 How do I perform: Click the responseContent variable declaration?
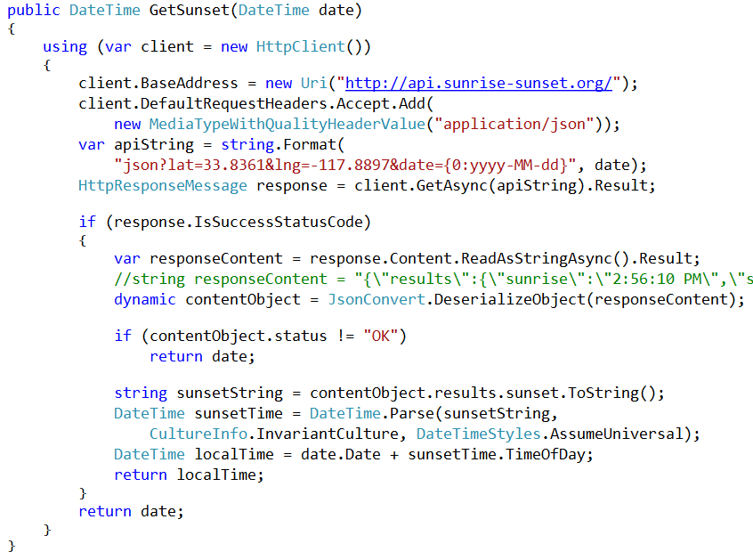[x=216, y=258]
